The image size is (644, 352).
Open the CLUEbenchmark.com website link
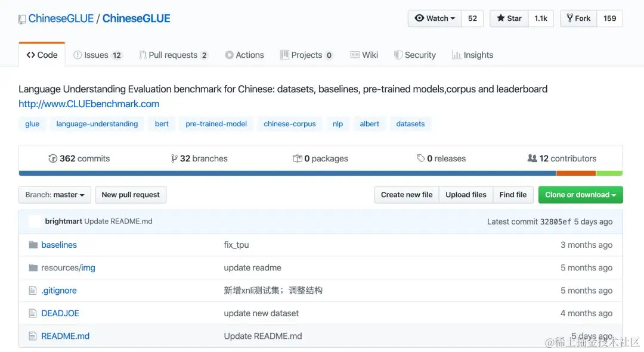click(x=89, y=104)
